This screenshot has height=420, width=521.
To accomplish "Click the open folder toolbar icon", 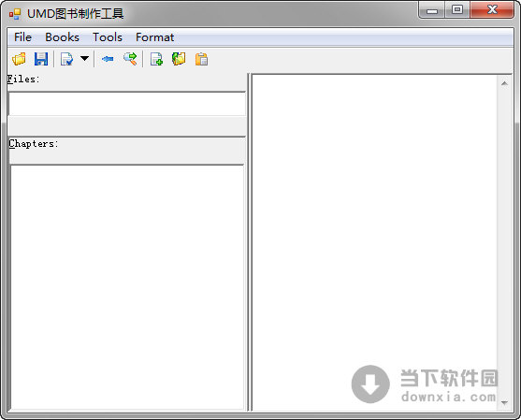I will (19, 59).
